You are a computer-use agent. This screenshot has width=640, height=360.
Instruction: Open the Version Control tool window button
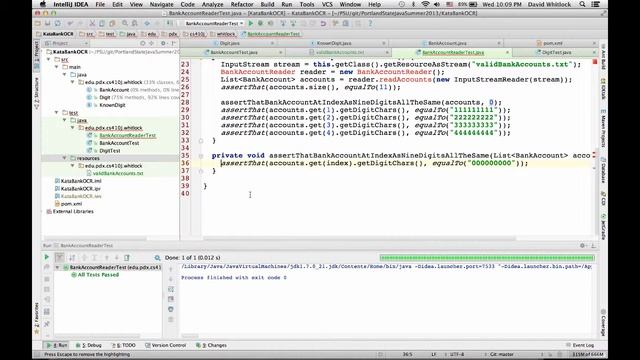[x=166, y=345]
